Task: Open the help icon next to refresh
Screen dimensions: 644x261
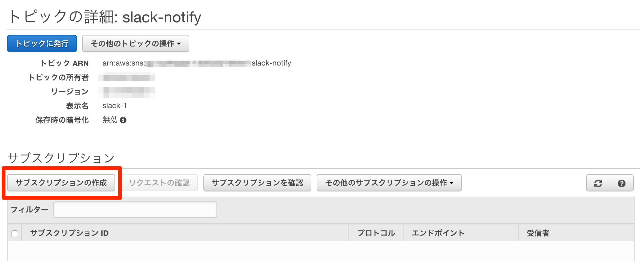Action: tap(622, 183)
